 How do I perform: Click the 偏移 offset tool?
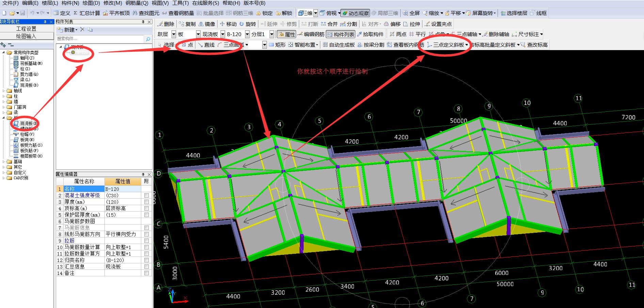(x=392, y=24)
